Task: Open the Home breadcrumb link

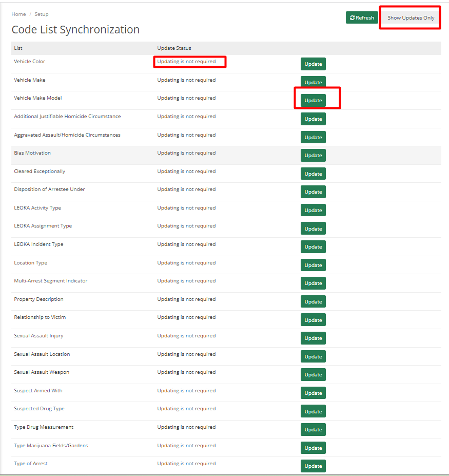Action: pyautogui.click(x=18, y=14)
